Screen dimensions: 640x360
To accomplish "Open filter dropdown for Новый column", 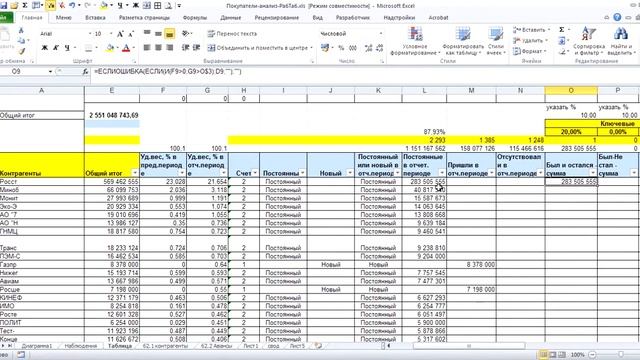I will click(350, 173).
